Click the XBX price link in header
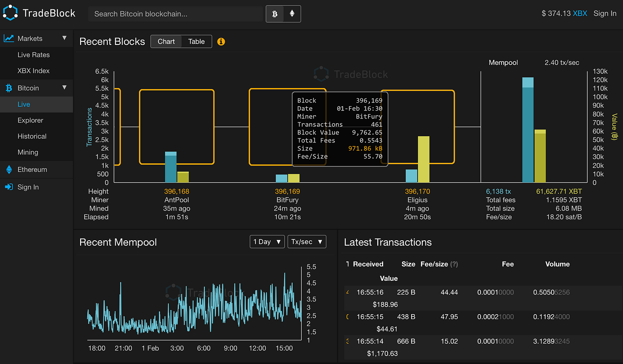The width and height of the screenshot is (623, 364). (x=580, y=13)
